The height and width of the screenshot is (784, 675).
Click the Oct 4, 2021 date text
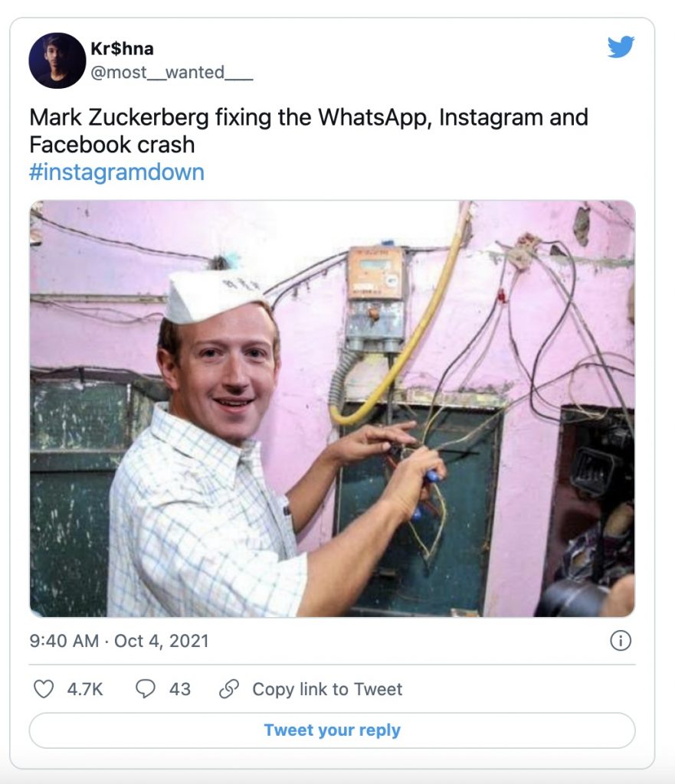coord(161,641)
